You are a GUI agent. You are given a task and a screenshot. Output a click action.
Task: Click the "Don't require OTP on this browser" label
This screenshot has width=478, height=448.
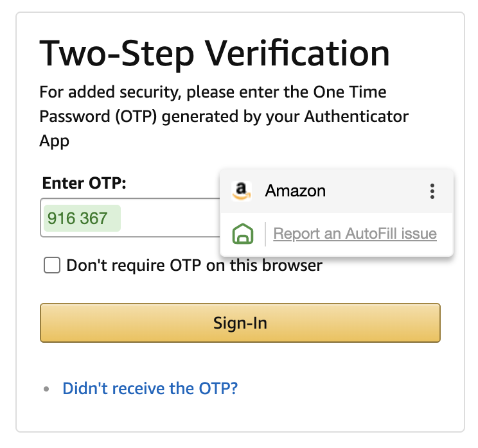(194, 265)
